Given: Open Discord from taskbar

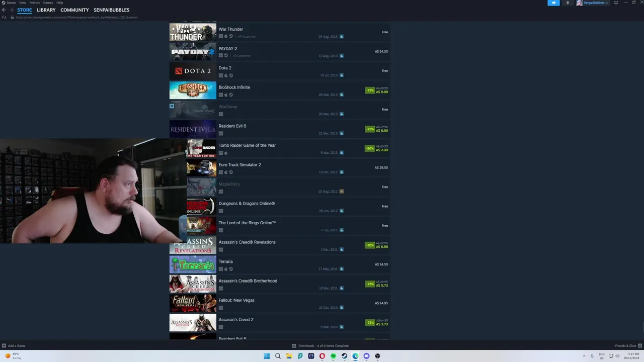Looking at the screenshot, I should tap(366, 356).
